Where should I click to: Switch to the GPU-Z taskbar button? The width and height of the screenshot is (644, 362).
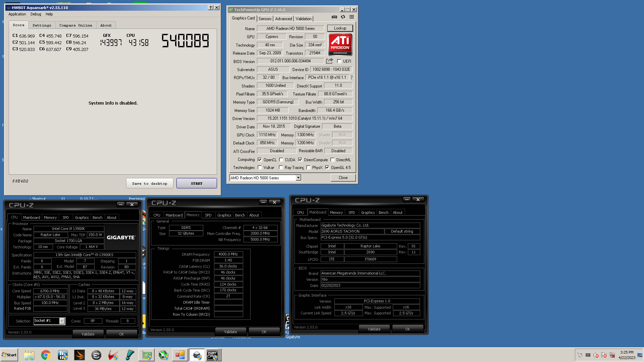coord(147,355)
